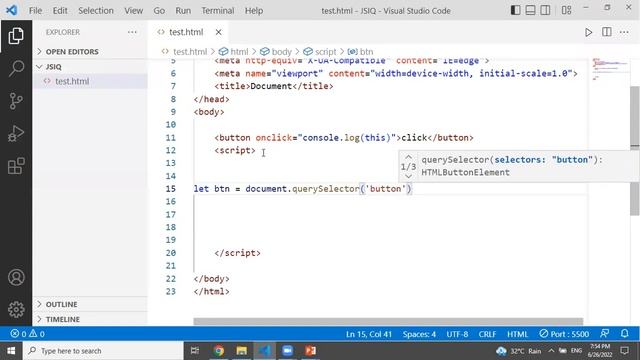Open the Edit menu

pos(60,11)
